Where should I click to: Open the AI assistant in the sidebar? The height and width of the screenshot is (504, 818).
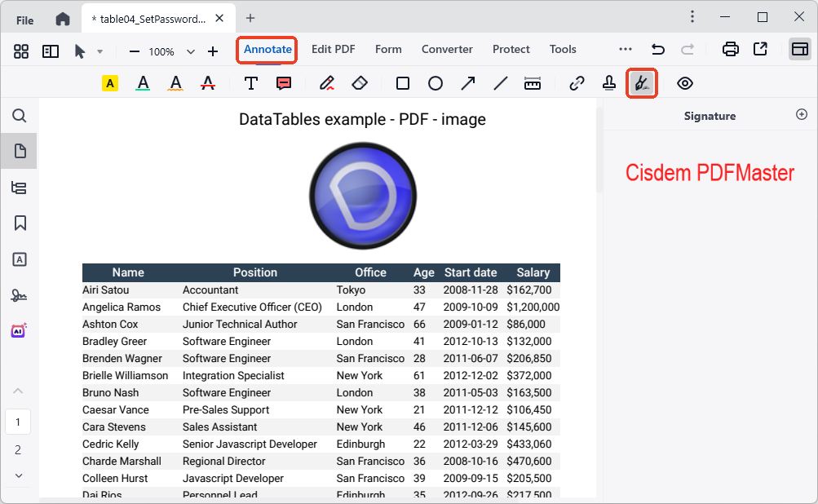point(19,329)
